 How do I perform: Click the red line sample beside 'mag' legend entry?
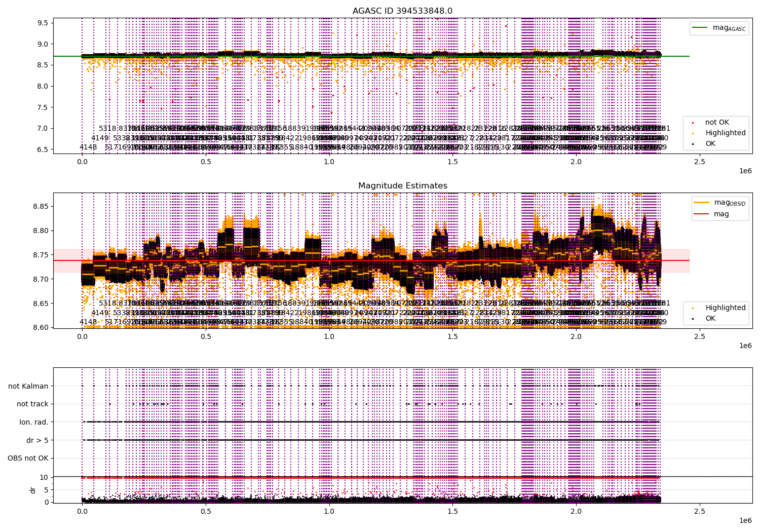point(702,214)
